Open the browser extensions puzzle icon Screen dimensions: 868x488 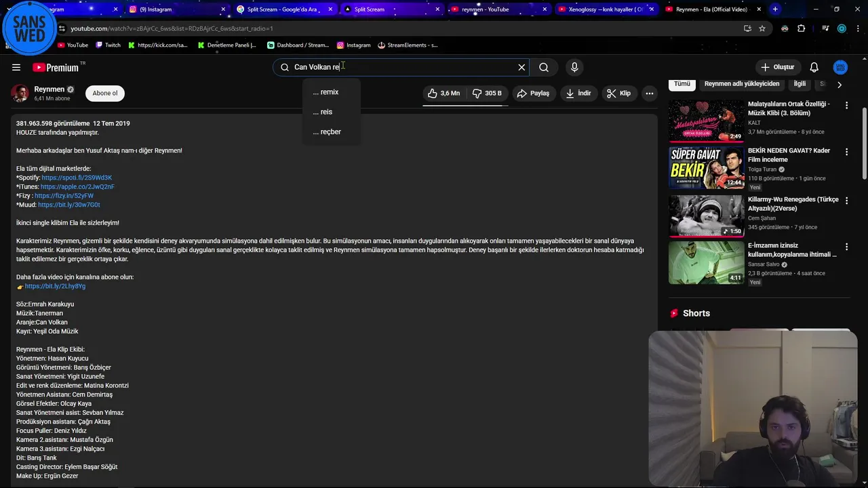[802, 28]
